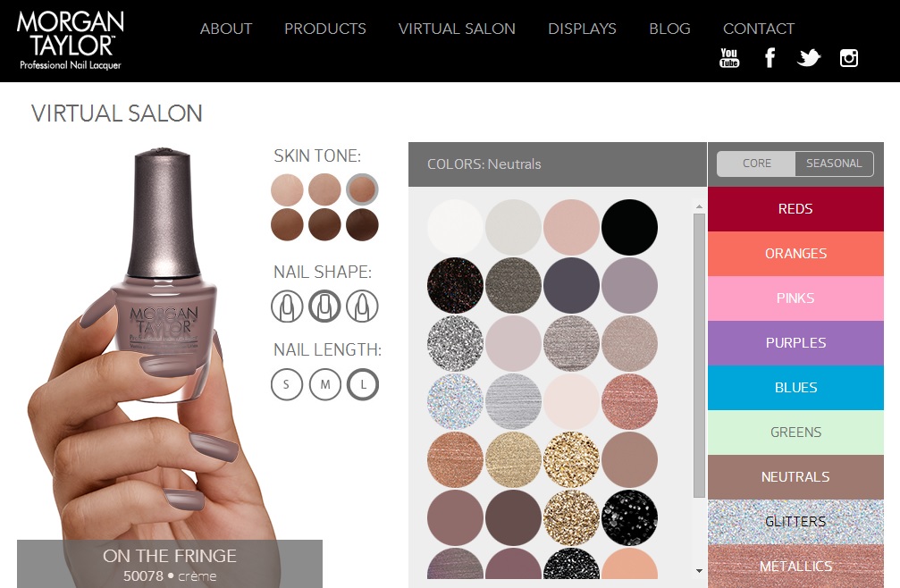
Task: Click the COLORS: Neutrals header
Action: point(484,164)
